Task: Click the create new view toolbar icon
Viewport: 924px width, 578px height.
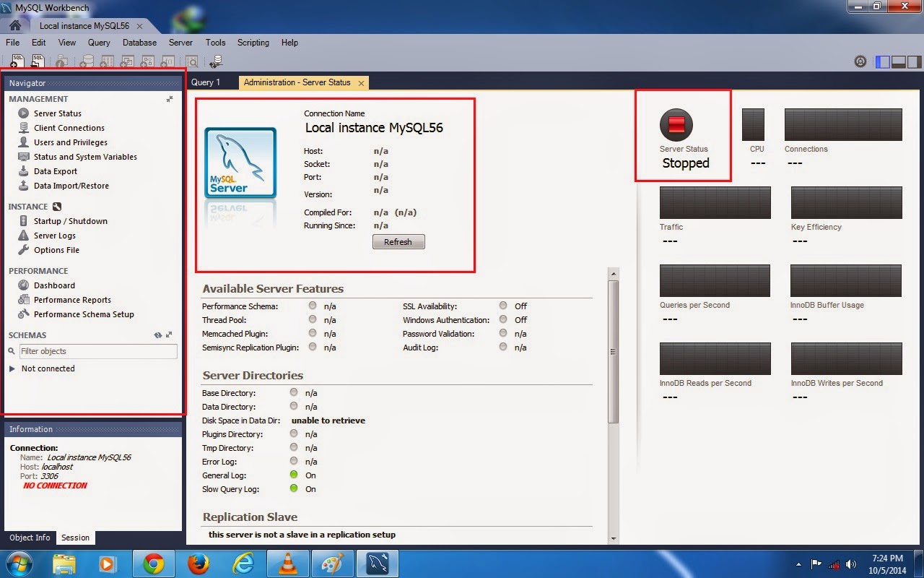Action: coord(128,62)
